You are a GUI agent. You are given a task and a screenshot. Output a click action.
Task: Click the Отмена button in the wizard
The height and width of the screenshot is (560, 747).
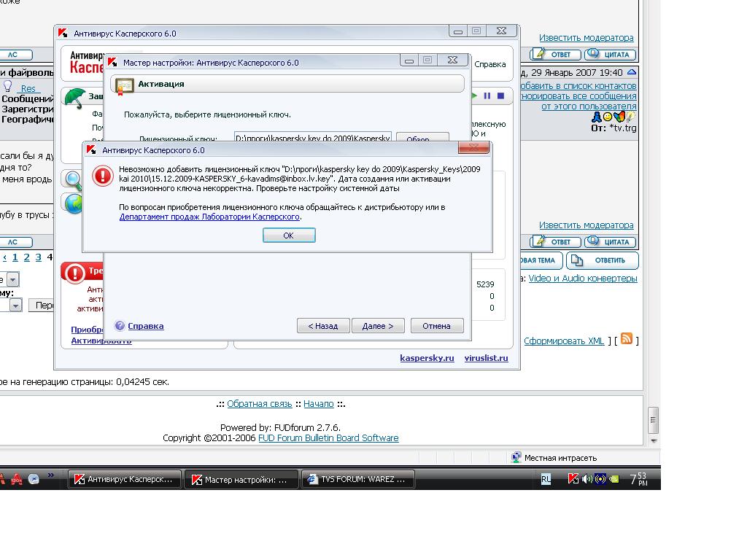[436, 326]
